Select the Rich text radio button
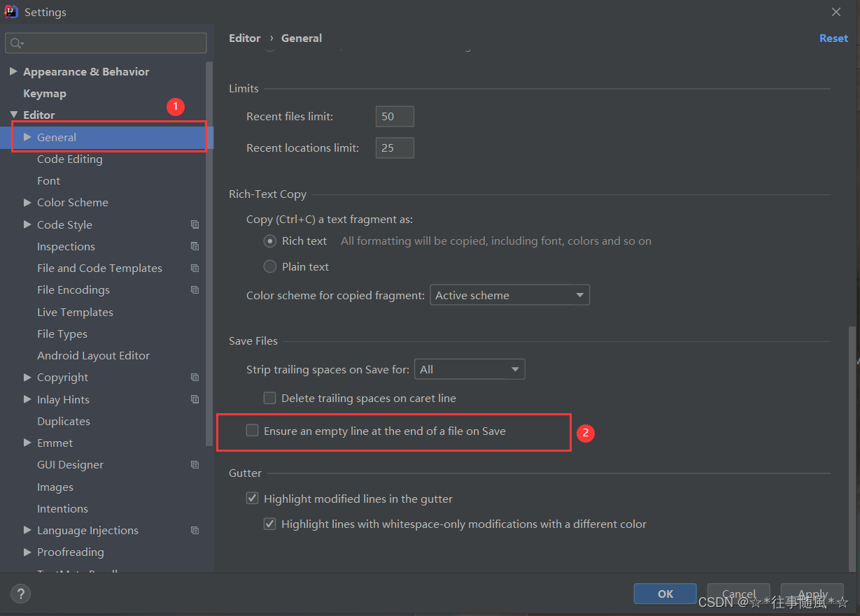This screenshot has height=616, width=860. click(x=270, y=241)
